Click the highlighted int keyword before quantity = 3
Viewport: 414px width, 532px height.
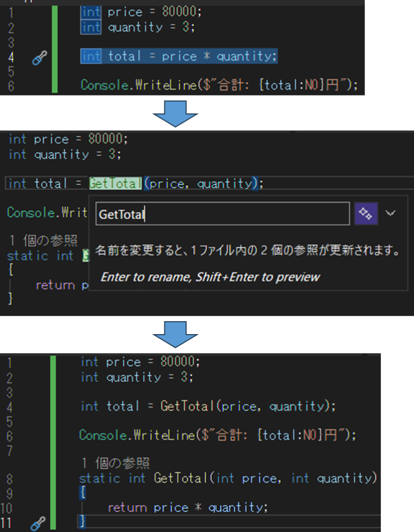click(x=91, y=27)
